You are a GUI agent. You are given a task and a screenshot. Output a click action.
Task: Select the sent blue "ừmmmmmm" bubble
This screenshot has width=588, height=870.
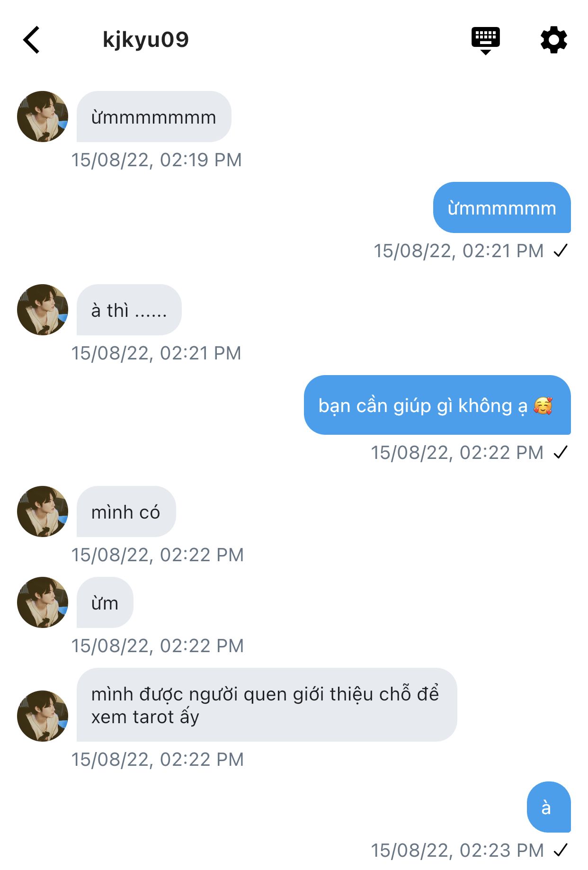502,208
